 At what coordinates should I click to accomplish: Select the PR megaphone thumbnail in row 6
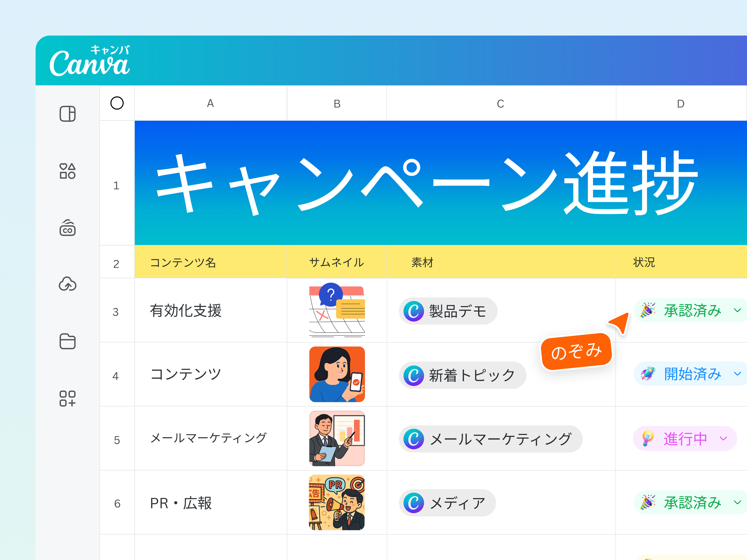pos(336,502)
